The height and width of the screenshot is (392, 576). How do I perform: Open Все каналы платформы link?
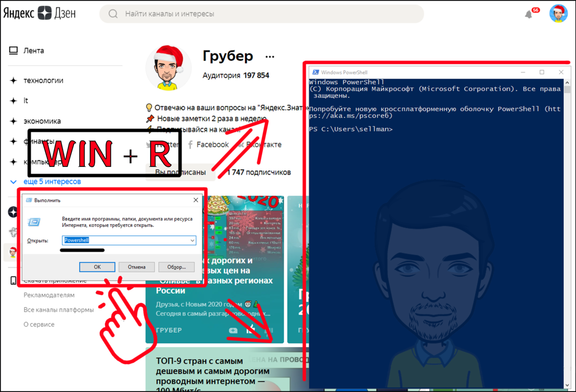(59, 310)
